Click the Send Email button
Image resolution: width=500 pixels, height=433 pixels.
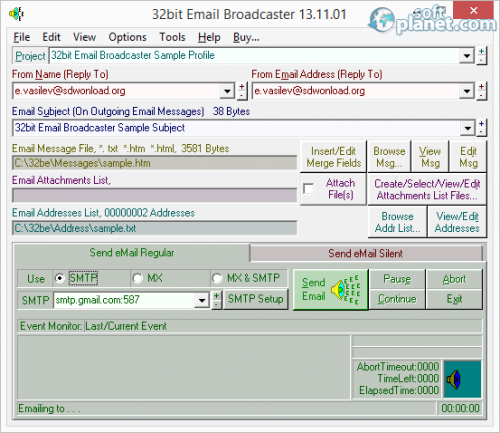[x=331, y=290]
